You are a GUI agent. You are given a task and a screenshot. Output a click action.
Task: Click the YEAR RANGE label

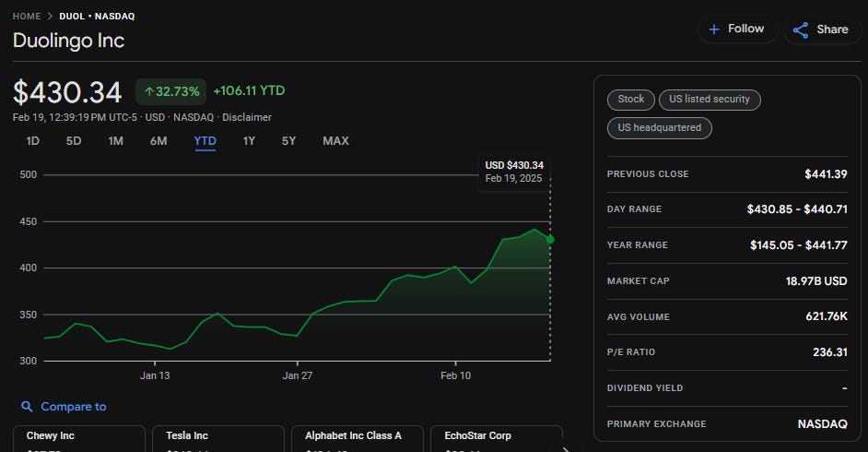pos(637,244)
